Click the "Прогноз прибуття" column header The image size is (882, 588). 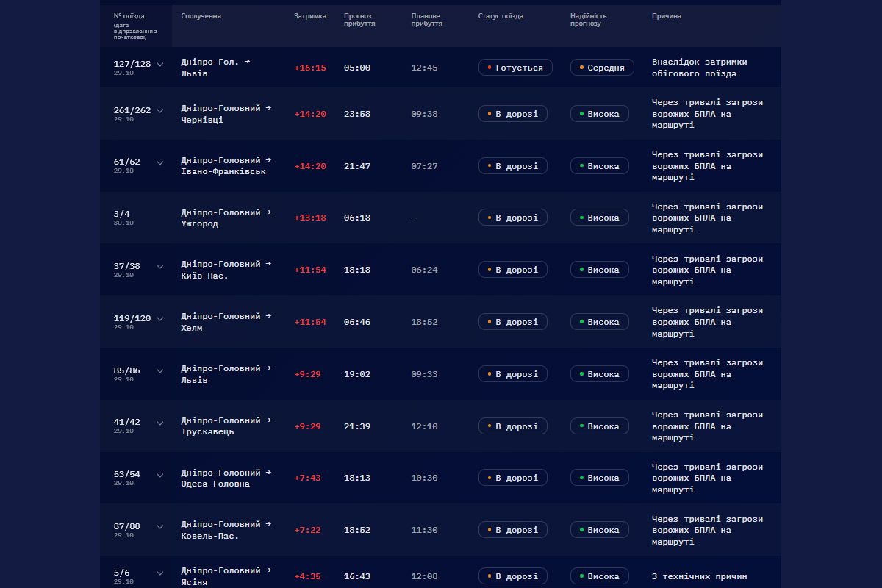[x=359, y=20]
